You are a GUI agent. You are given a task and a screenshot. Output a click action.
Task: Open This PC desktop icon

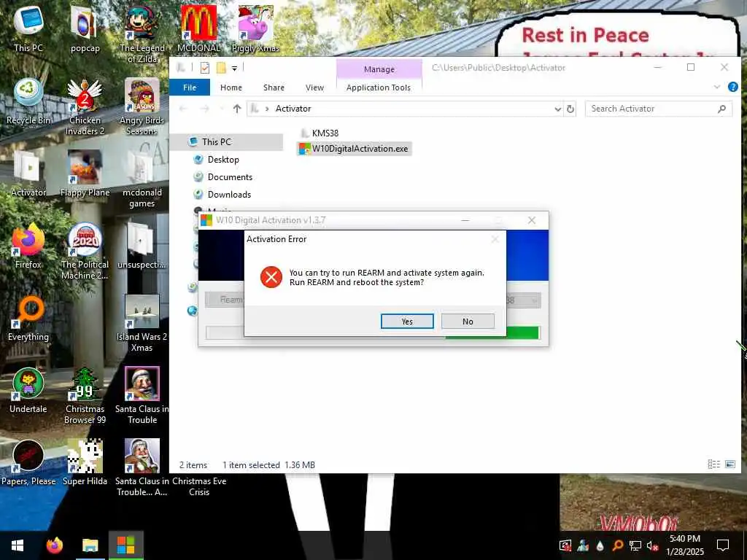pos(28,28)
